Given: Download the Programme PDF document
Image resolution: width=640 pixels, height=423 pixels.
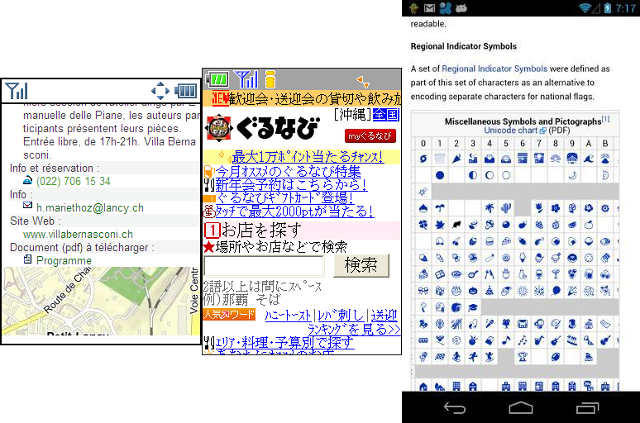Looking at the screenshot, I should 64,260.
